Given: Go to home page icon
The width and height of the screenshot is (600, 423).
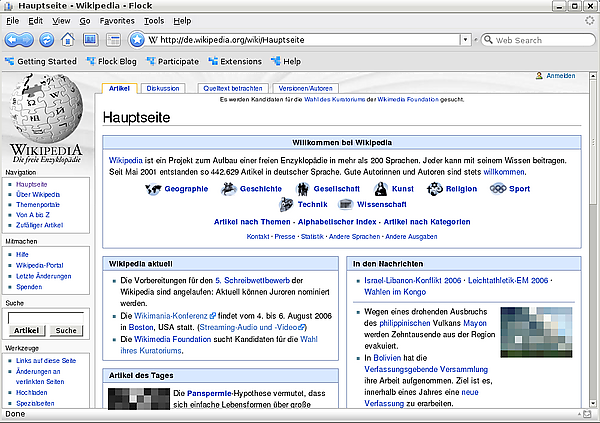Looking at the screenshot, I should [x=68, y=39].
